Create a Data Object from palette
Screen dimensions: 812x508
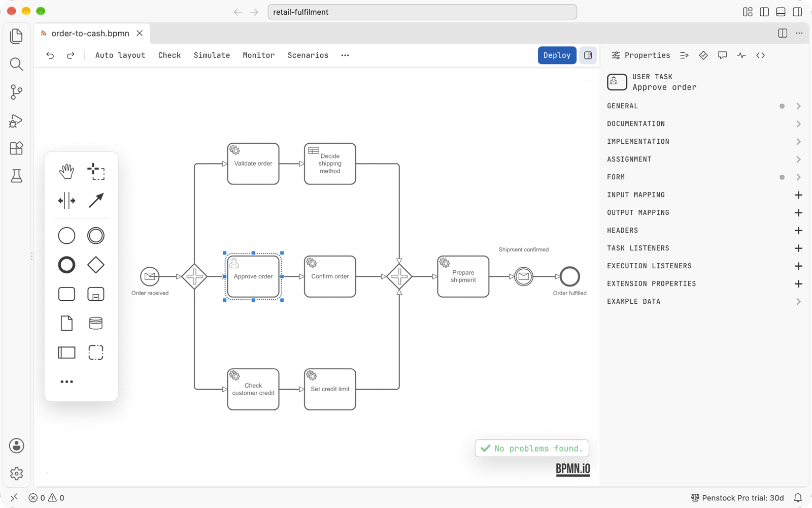tap(66, 323)
